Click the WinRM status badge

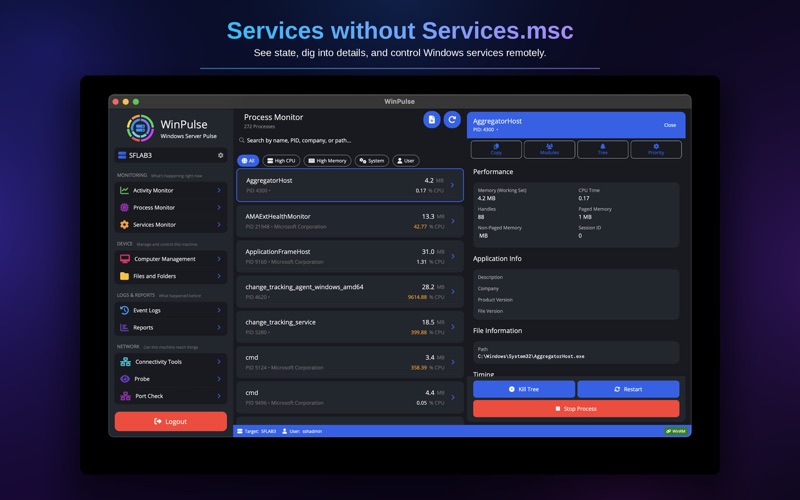coord(676,431)
